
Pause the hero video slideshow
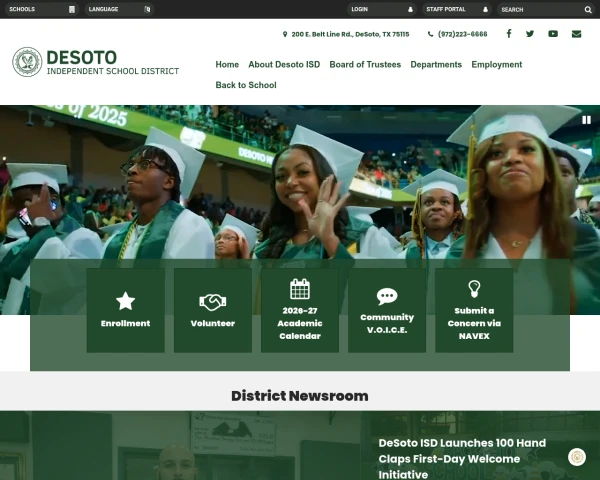[586, 120]
